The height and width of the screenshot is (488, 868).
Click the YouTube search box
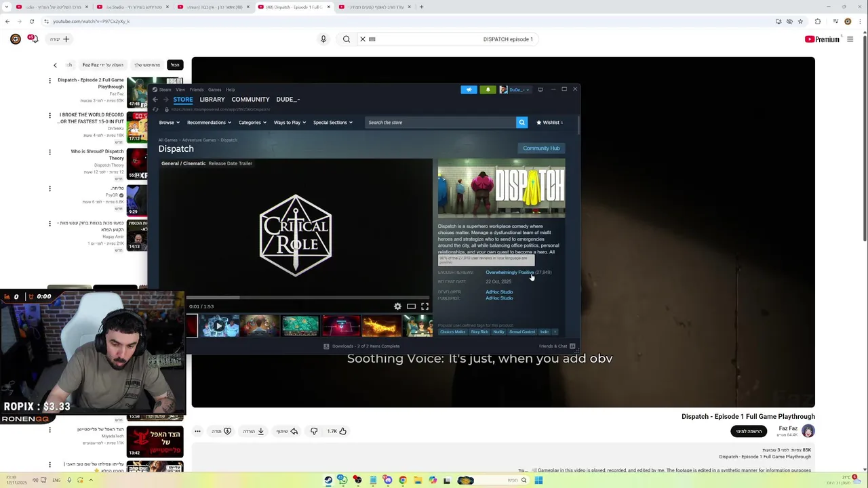pyautogui.click(x=448, y=39)
